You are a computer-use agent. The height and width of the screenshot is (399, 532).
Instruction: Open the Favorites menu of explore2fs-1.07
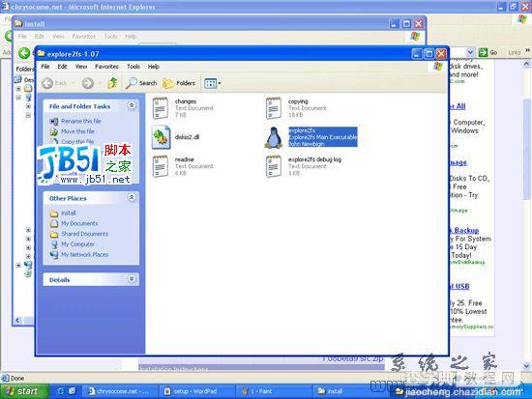click(106, 67)
